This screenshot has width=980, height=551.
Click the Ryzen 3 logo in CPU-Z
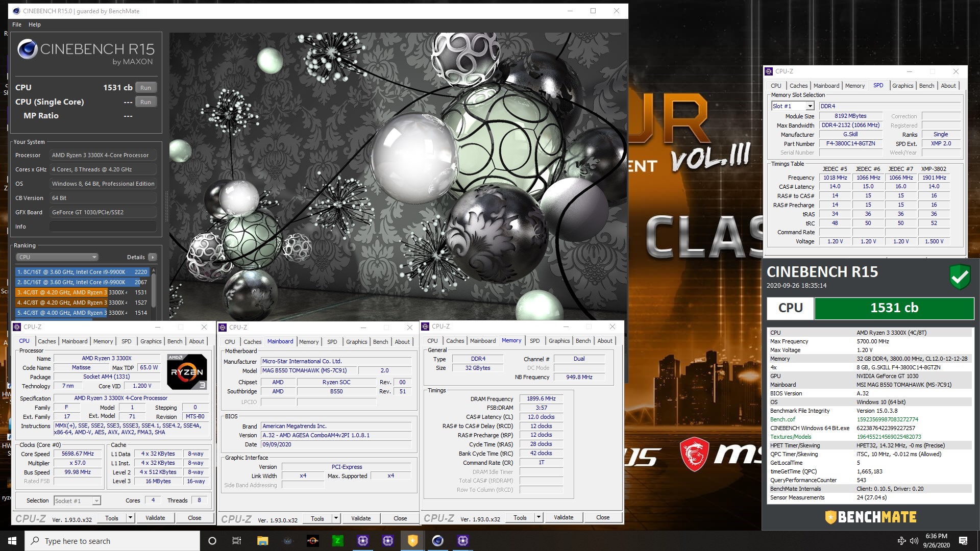pyautogui.click(x=187, y=372)
